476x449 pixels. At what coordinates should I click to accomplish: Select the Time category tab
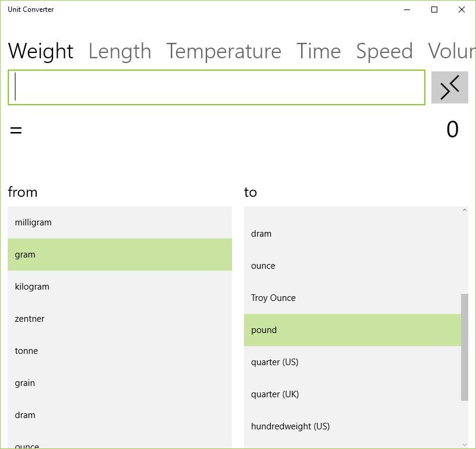coord(318,52)
